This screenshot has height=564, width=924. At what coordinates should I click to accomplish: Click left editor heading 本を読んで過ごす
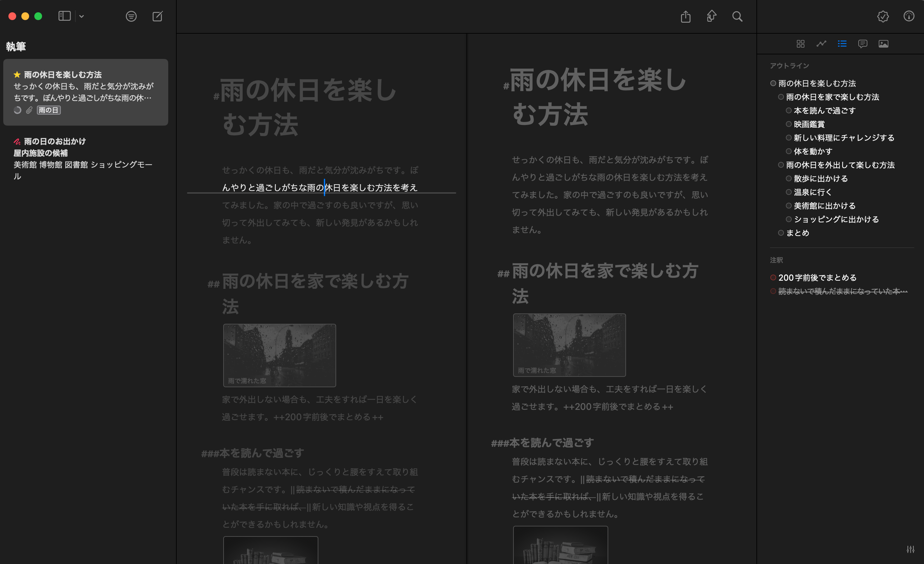point(261,453)
